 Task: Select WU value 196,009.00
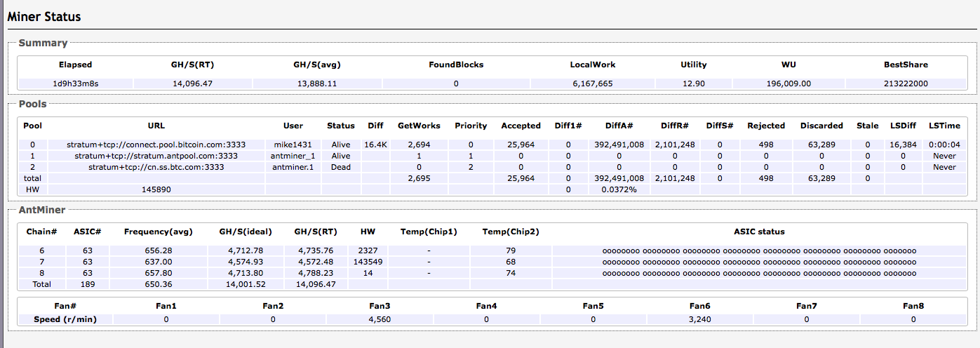788,83
